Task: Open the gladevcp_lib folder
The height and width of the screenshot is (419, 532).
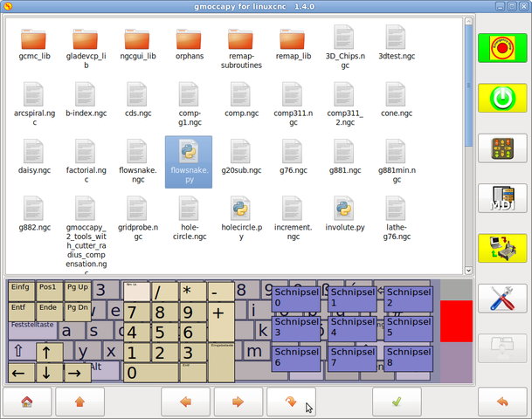Action: (x=86, y=48)
